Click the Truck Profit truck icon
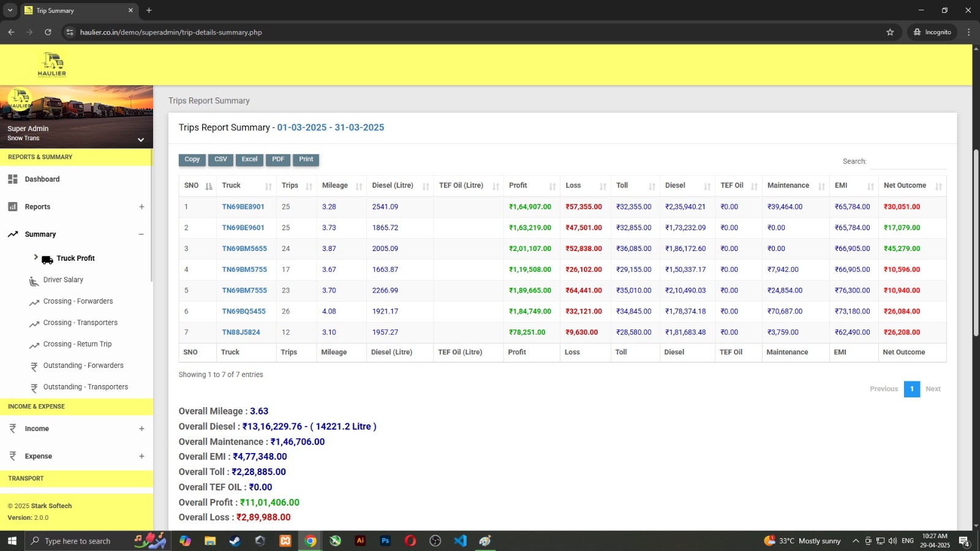Screen dimensions: 980x551 47,260
